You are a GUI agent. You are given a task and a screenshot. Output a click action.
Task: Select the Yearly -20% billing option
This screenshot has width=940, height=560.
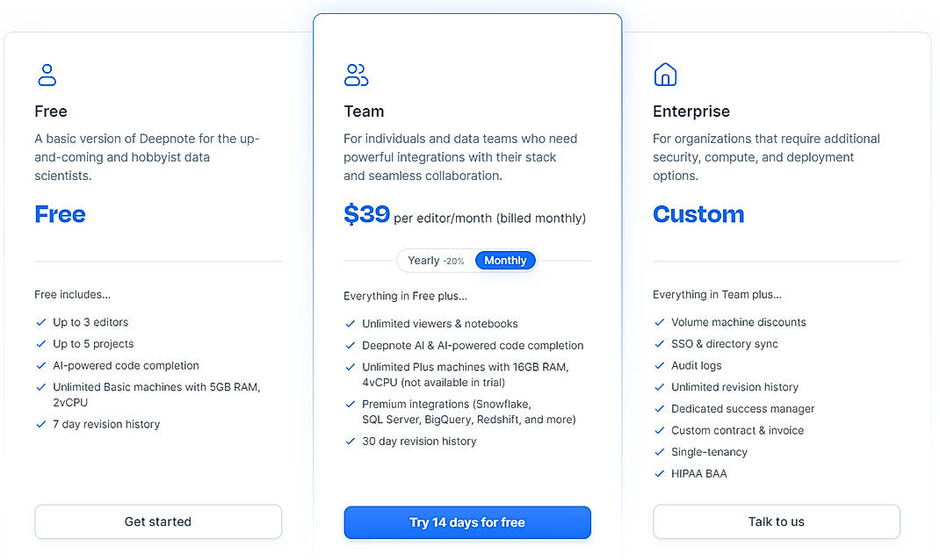[435, 260]
